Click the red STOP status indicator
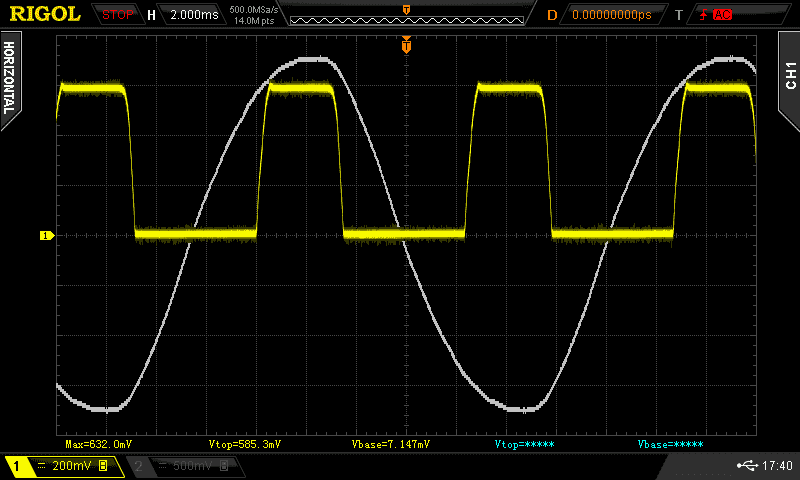The image size is (800, 480). 117,15
